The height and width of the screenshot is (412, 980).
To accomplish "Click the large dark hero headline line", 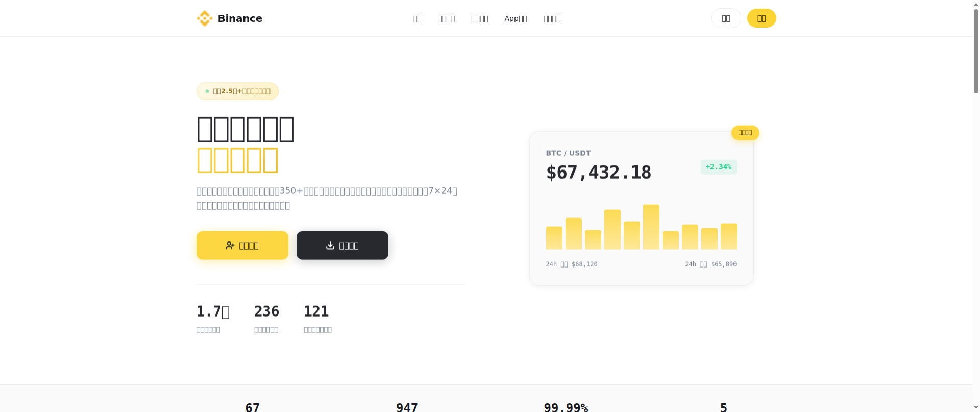I will click(246, 129).
